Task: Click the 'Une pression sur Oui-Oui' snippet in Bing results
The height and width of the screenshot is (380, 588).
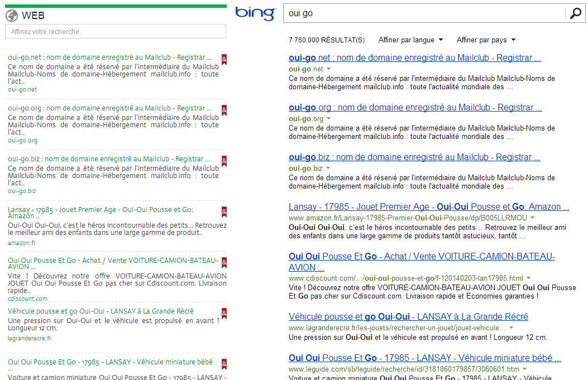Action: pyautogui.click(x=418, y=337)
